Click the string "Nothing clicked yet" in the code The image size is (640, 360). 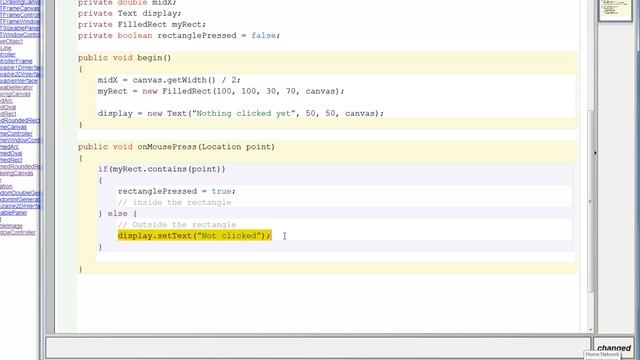click(x=243, y=113)
